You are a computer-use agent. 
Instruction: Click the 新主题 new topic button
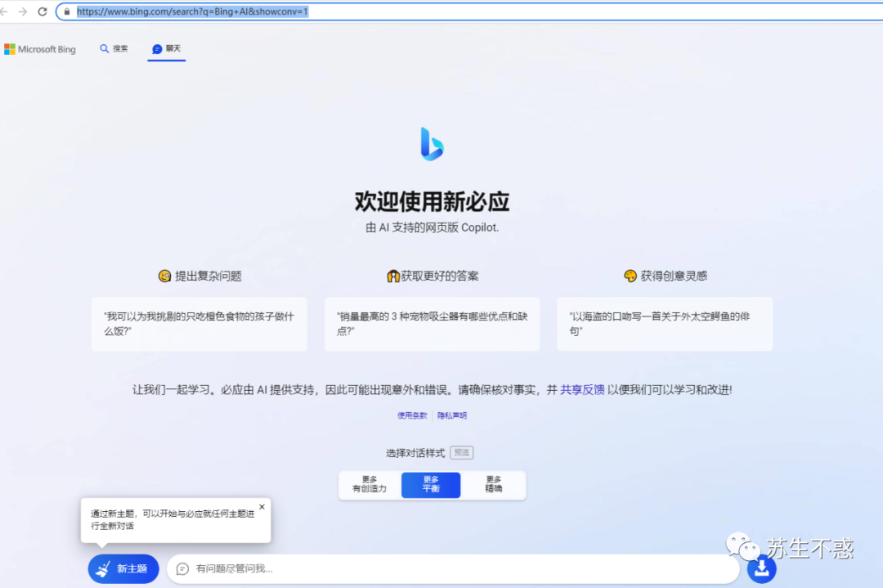[123, 569]
